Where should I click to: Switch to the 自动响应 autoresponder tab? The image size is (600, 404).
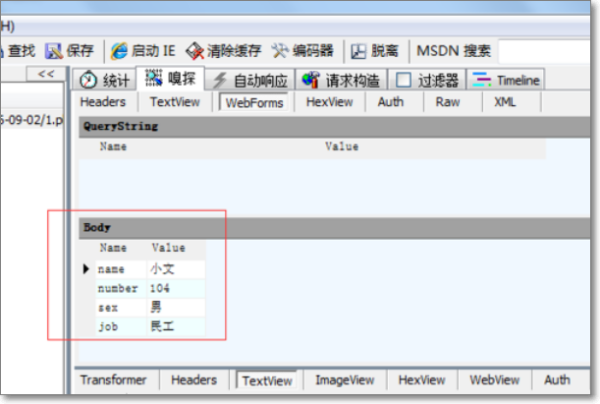pos(249,80)
